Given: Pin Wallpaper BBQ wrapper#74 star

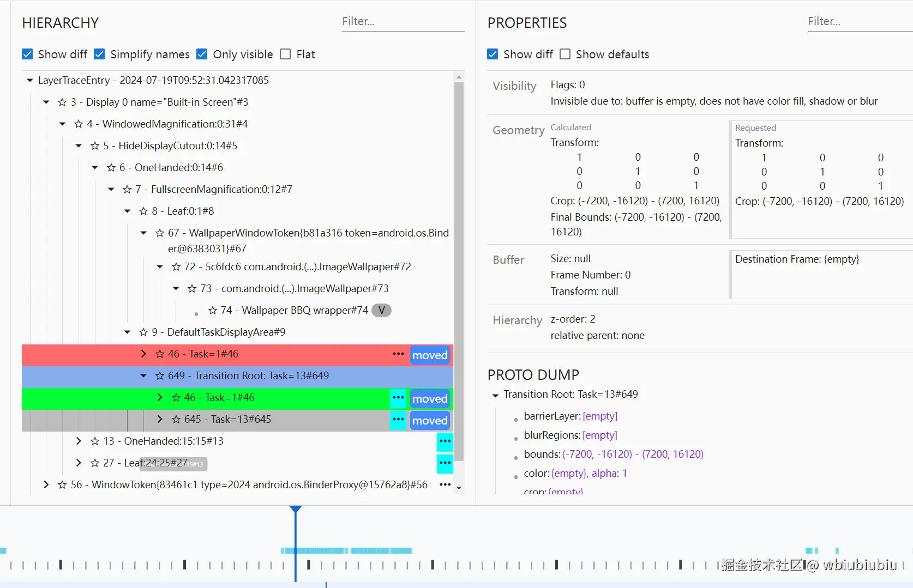Looking at the screenshot, I should click(x=213, y=311).
